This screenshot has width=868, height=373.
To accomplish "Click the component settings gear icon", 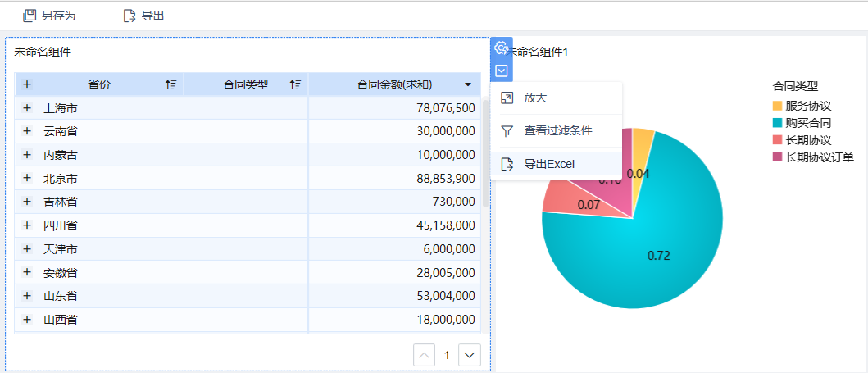I will [502, 48].
